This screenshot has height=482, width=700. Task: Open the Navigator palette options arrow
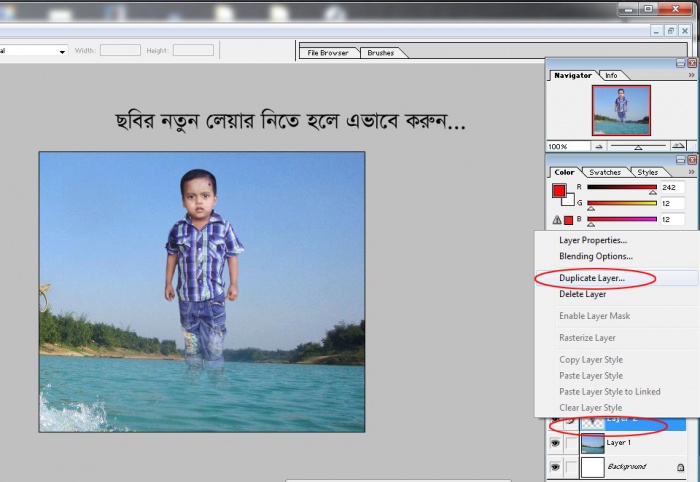click(x=691, y=75)
